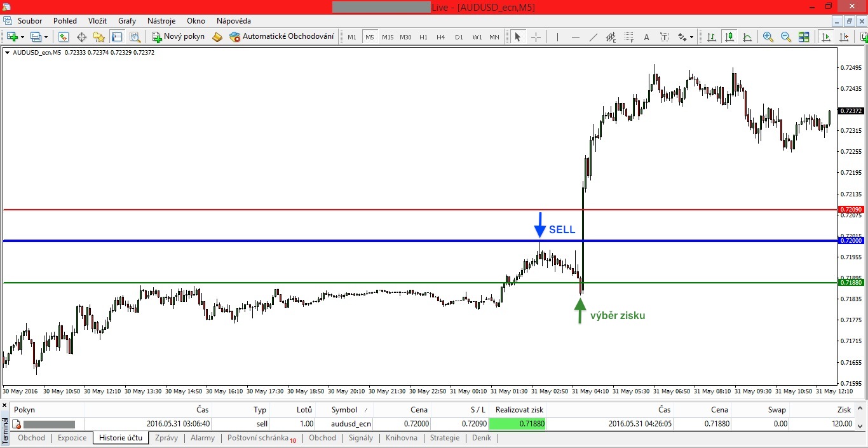Switch to the Historie účtu tab

pos(121,438)
